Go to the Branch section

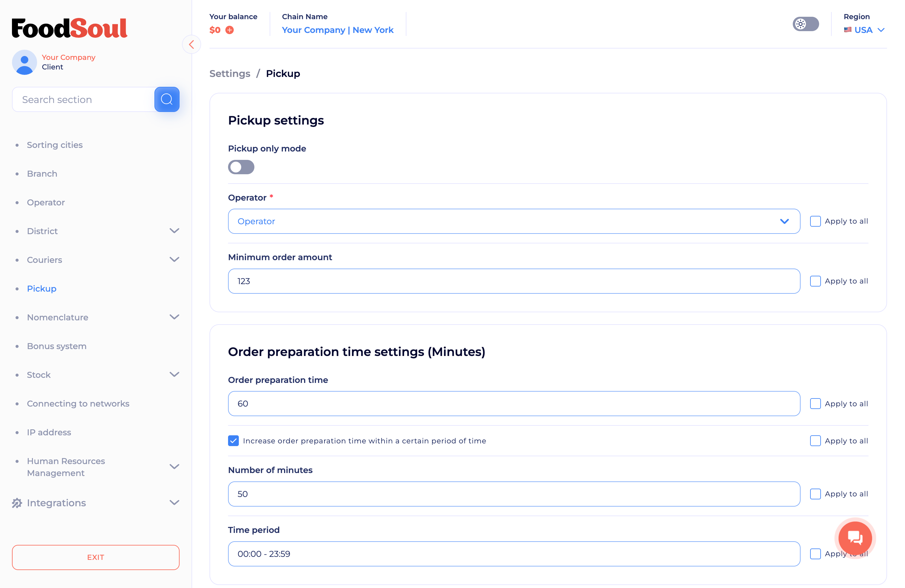click(x=42, y=173)
